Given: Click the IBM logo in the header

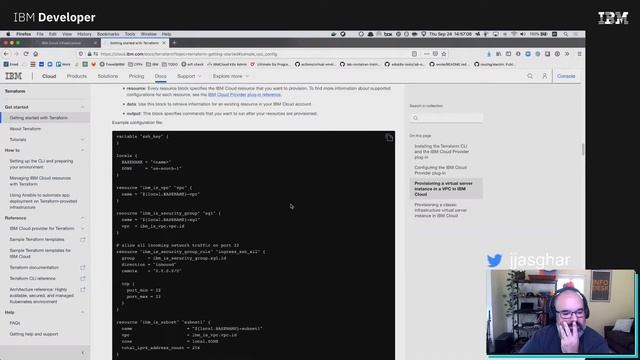Looking at the screenshot, I should 13,76.
